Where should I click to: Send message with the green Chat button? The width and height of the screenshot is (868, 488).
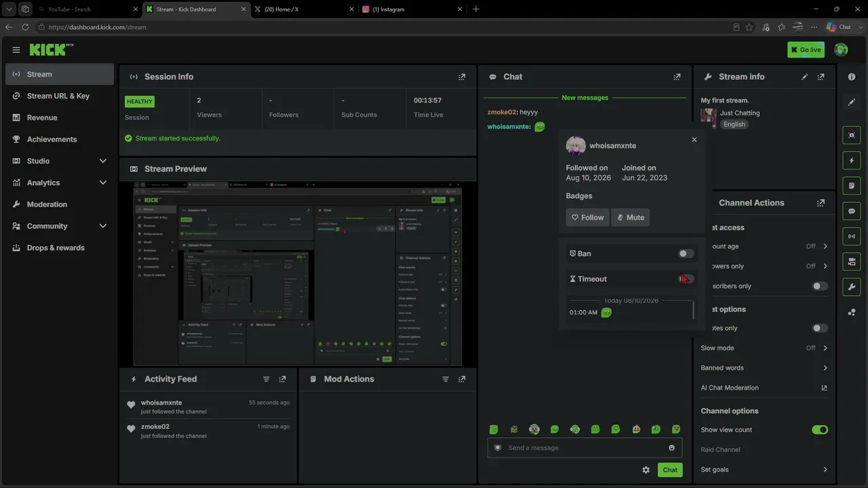[670, 470]
